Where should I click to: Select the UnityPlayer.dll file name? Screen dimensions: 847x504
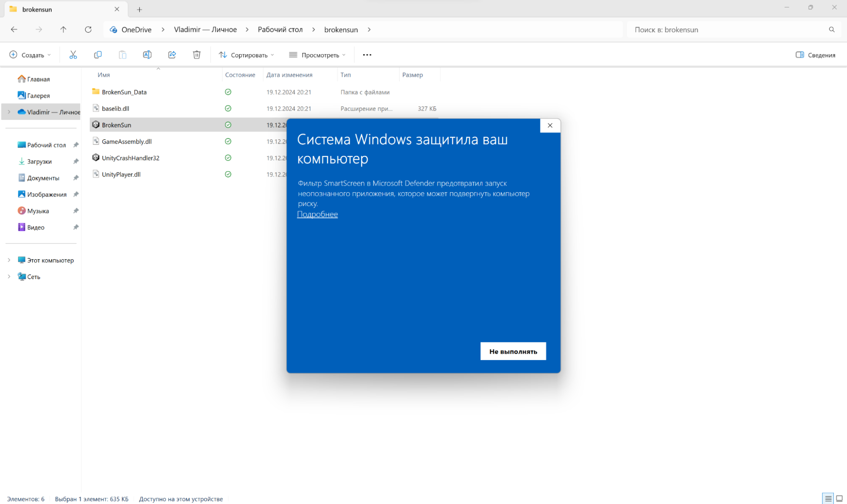(x=121, y=174)
